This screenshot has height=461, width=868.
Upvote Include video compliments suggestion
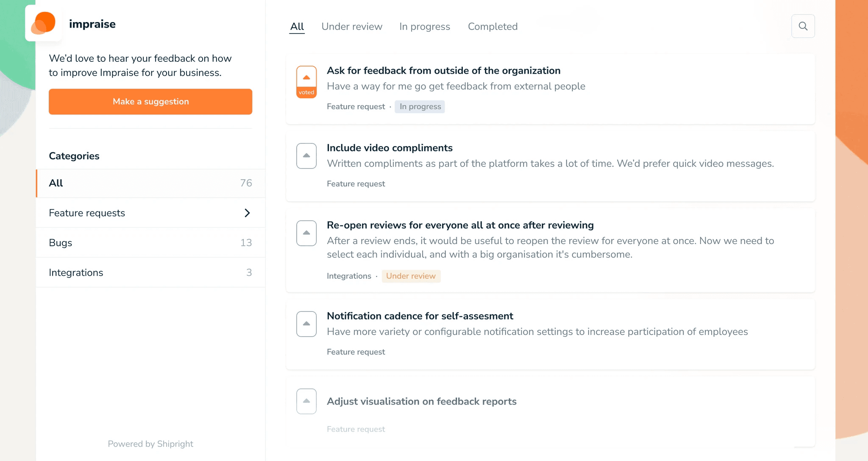[x=306, y=156]
